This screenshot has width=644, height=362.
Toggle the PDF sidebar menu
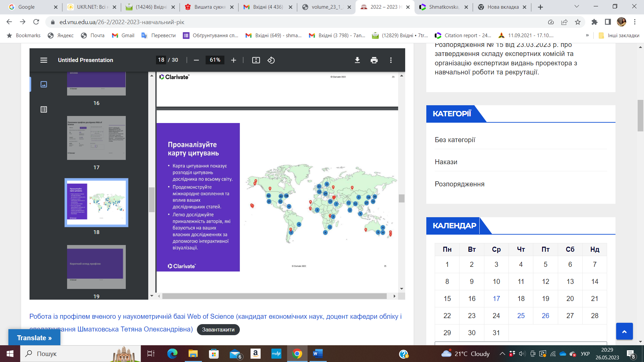tap(44, 60)
